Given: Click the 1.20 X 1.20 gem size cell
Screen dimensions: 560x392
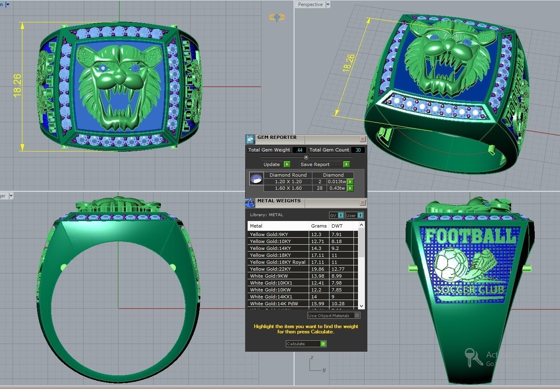Looking at the screenshot, I should pos(288,182).
